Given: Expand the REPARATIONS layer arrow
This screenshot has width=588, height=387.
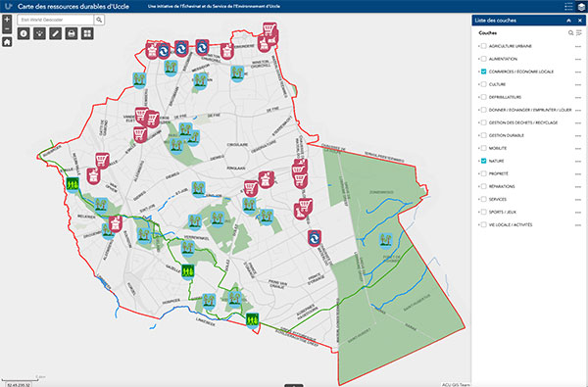Looking at the screenshot, I should pos(479,186).
